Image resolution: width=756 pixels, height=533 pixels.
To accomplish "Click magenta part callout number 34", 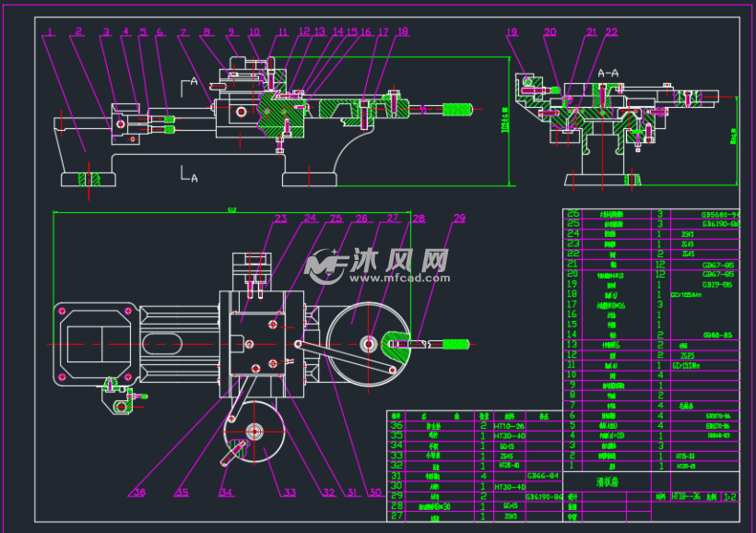I will 226,492.
